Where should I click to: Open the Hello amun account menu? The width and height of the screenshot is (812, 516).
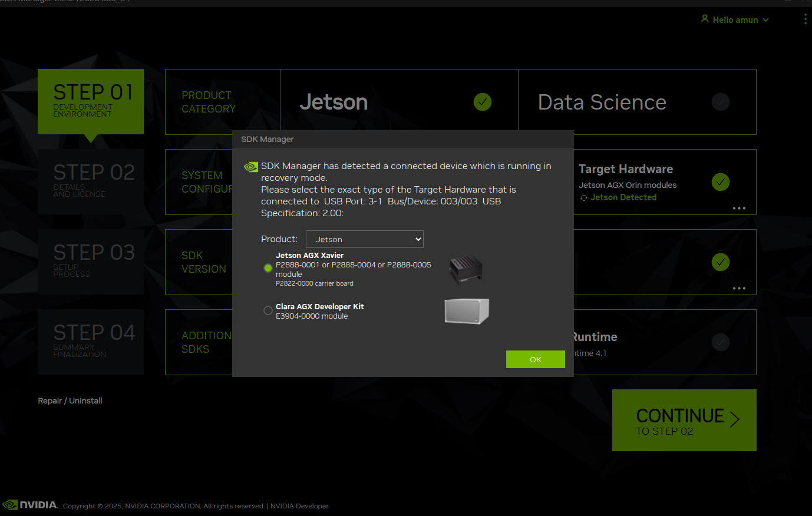click(735, 19)
